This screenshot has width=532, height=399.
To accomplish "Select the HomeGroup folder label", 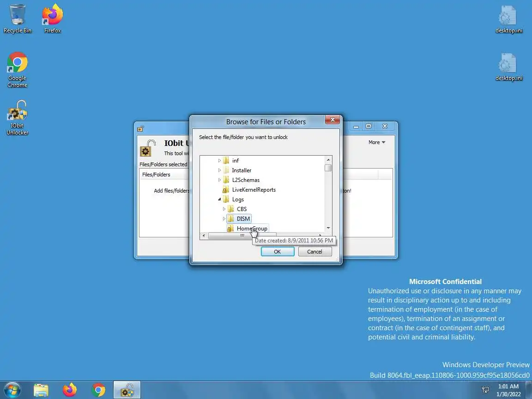I will click(252, 228).
